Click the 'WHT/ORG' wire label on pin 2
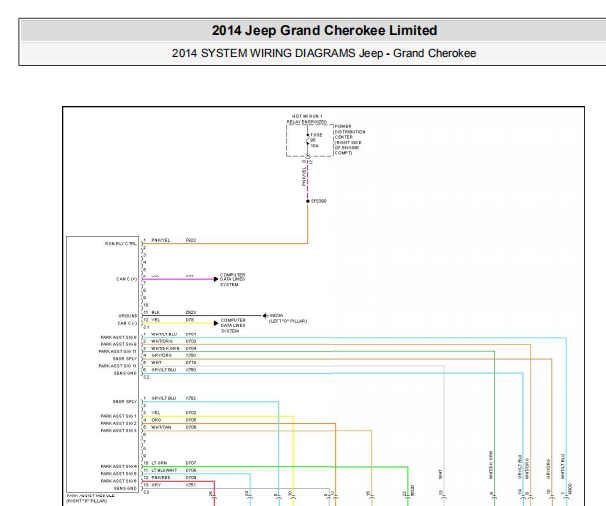Viewport: 606px width, 506px height. tap(162, 342)
